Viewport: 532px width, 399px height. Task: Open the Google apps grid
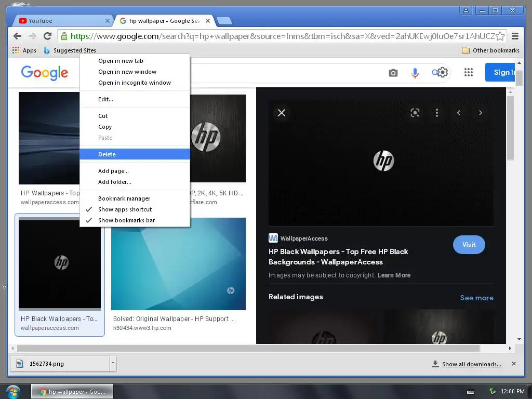coord(469,72)
